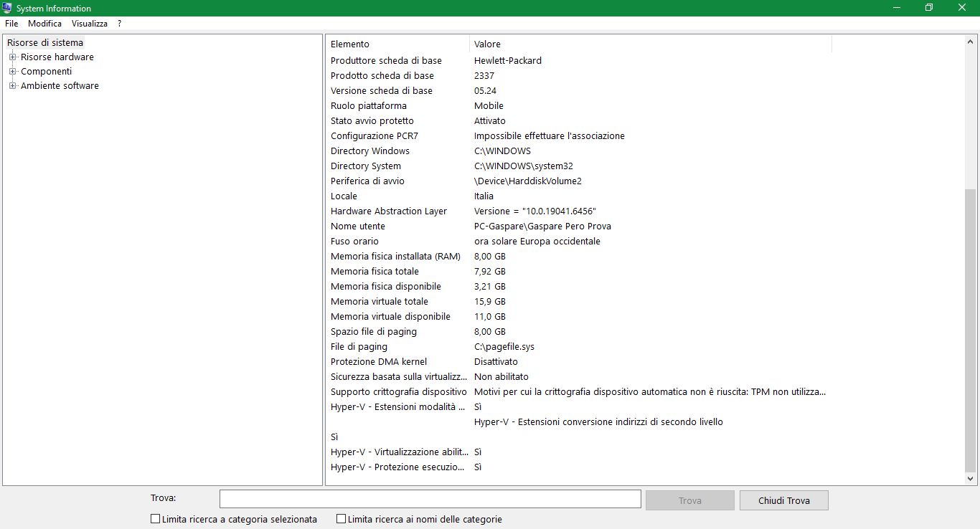Select the Hardware Abstraction Layer row
The image size is (980, 529).
point(578,211)
